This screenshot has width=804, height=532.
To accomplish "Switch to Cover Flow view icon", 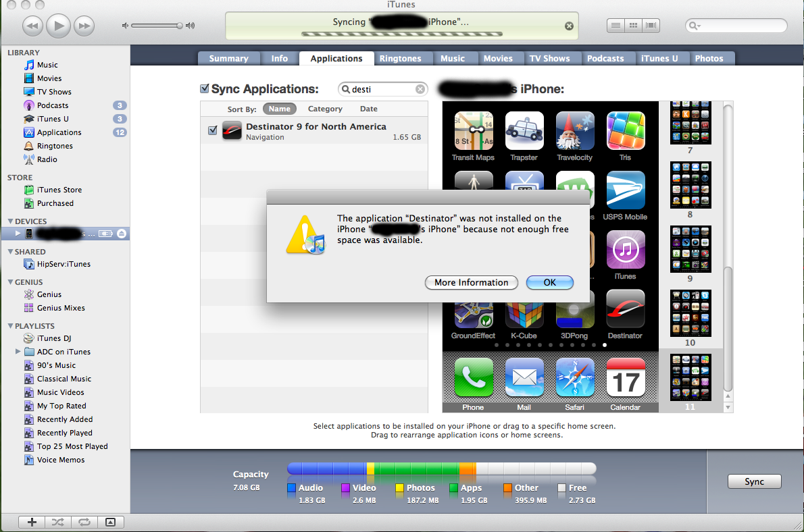I will (x=651, y=25).
